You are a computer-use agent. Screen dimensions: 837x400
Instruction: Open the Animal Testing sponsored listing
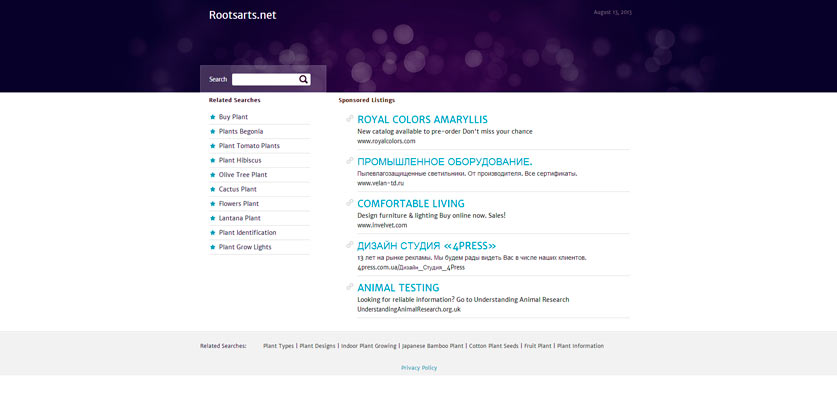[x=398, y=288]
